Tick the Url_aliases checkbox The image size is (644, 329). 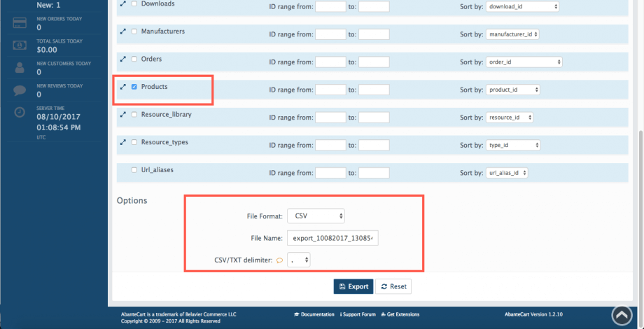pyautogui.click(x=134, y=170)
